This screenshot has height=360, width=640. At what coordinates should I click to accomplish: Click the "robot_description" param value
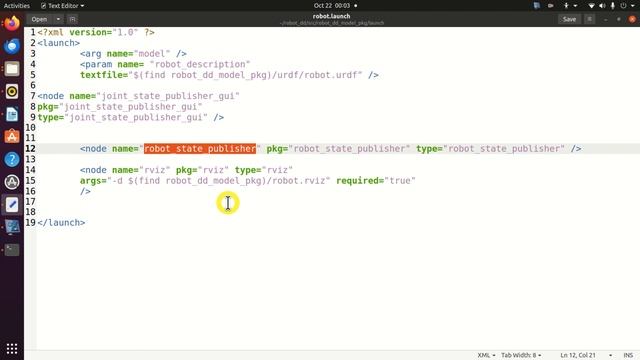(x=200, y=64)
